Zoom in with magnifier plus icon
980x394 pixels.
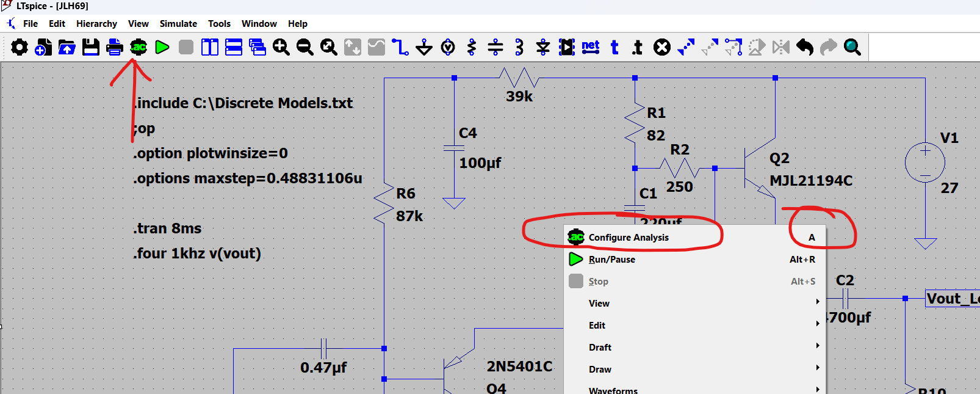coord(281,47)
